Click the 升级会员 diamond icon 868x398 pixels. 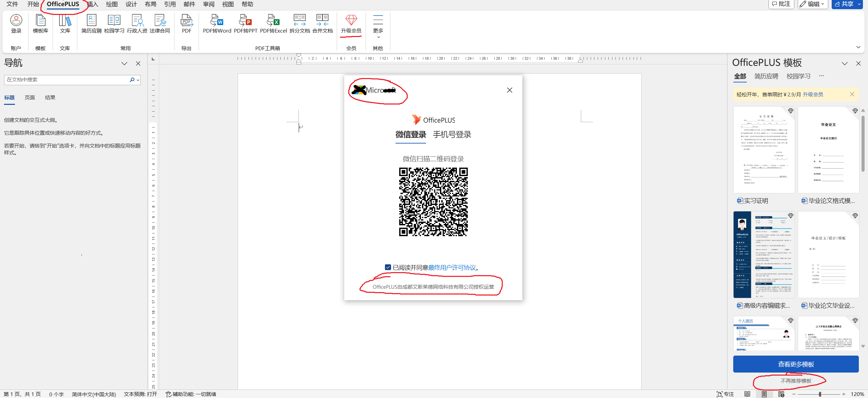point(351,20)
